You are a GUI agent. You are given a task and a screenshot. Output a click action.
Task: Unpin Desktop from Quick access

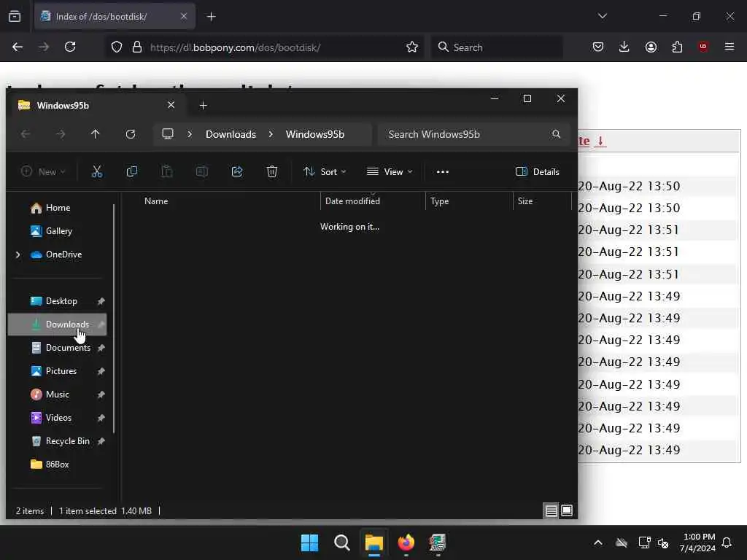coord(101,301)
